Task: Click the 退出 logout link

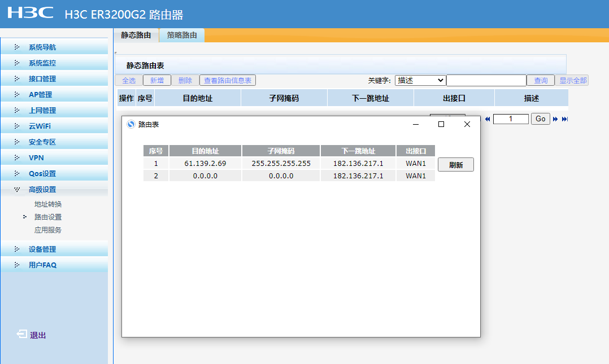Action: [38, 335]
